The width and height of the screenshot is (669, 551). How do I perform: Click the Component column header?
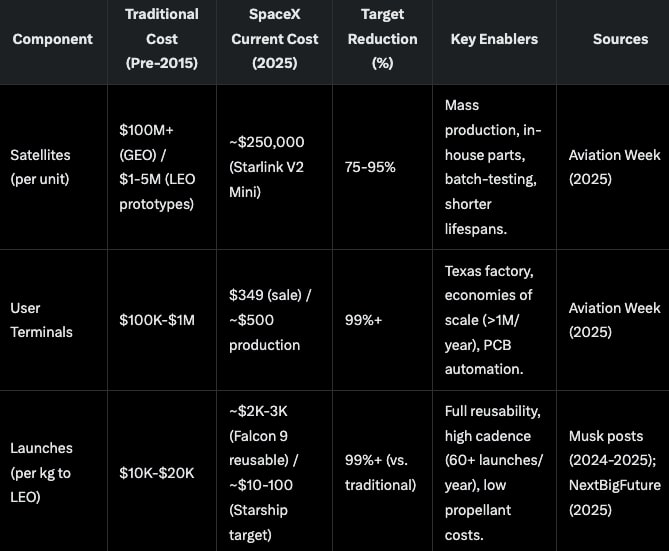click(52, 39)
